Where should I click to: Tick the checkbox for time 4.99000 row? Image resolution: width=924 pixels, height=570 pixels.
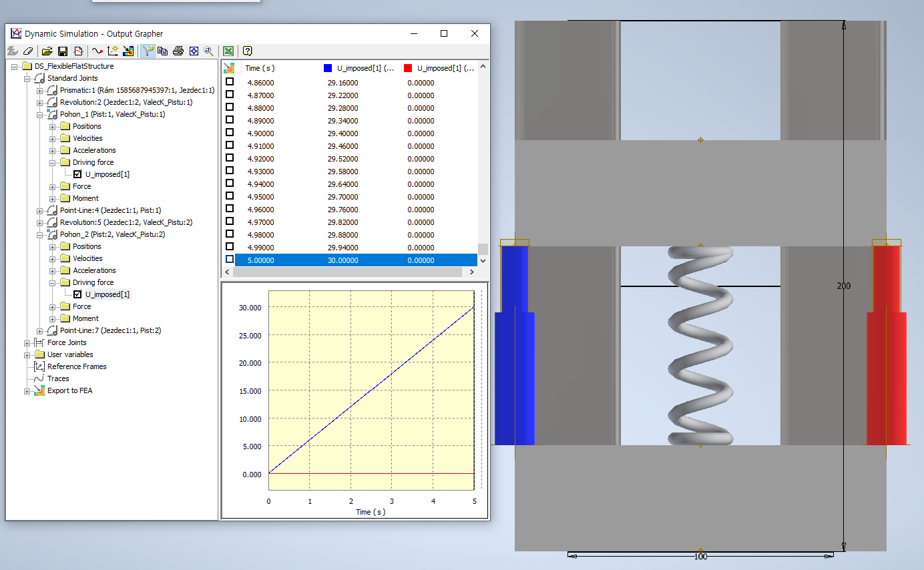[230, 247]
